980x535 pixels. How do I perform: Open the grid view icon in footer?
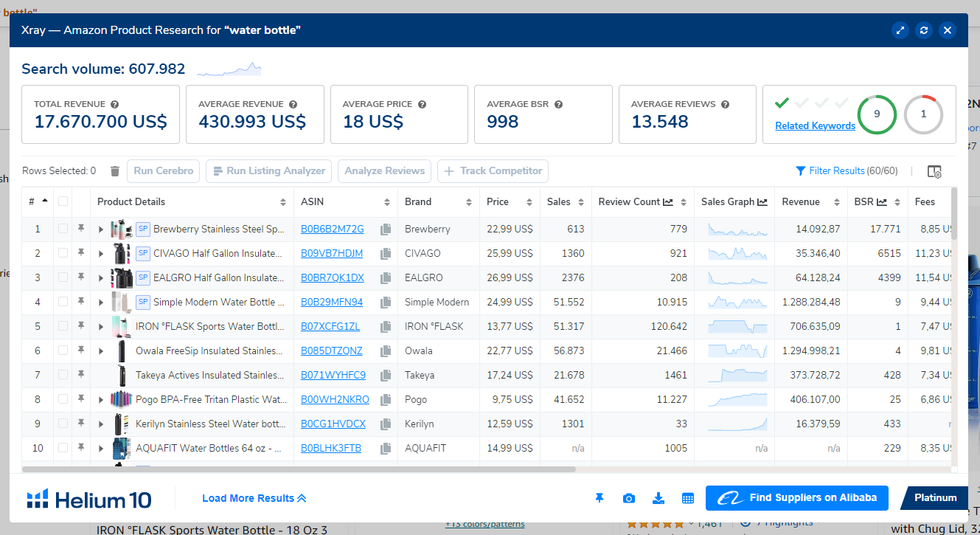pos(688,498)
